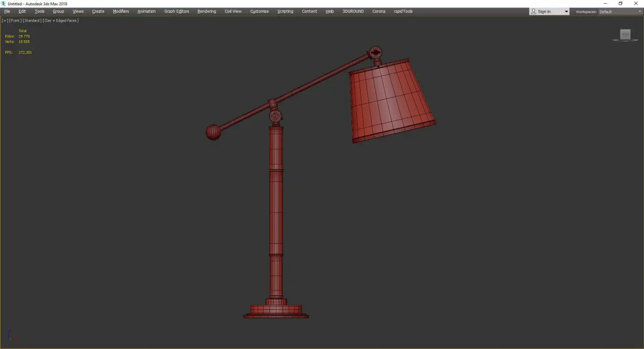Click the world axis tripod icon
644x349 pixels.
13,336
